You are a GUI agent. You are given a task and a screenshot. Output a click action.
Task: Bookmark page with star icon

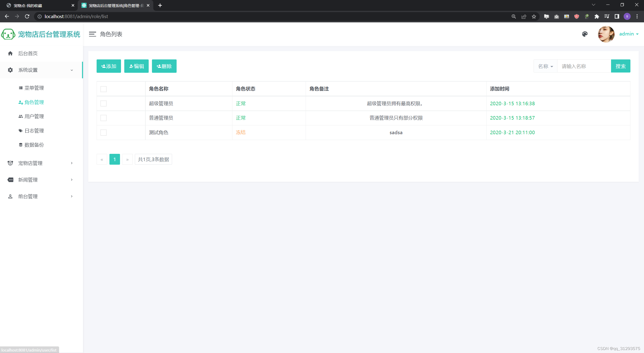534,17
